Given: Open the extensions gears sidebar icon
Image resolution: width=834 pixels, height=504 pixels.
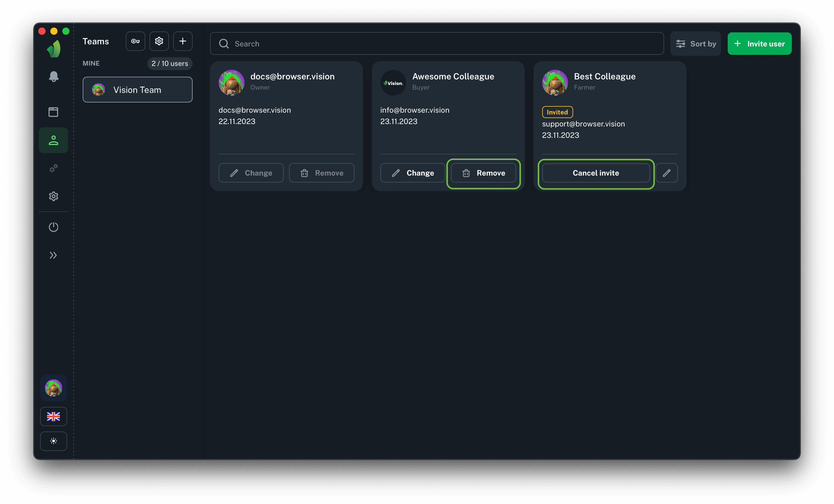Looking at the screenshot, I should (x=54, y=168).
